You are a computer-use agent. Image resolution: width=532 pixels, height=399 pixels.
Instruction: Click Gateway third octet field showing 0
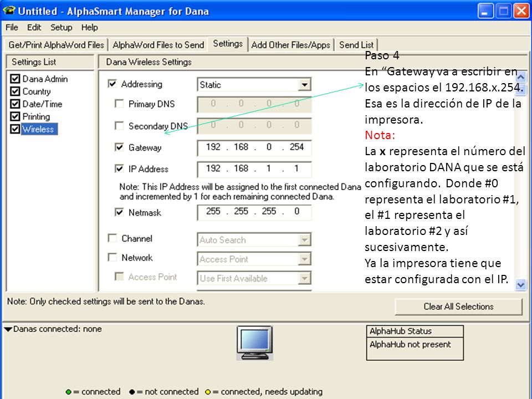coord(269,147)
